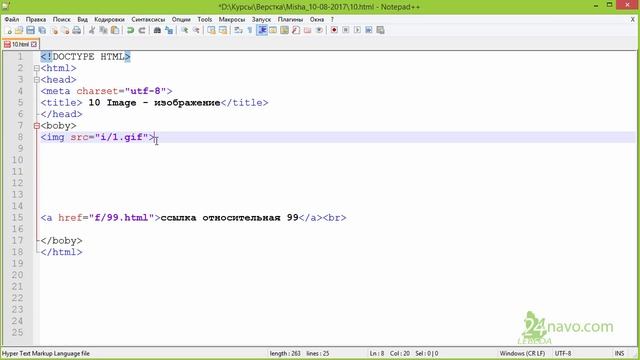Close document via menu bar X button
640x360 pixels.
[x=633, y=19]
